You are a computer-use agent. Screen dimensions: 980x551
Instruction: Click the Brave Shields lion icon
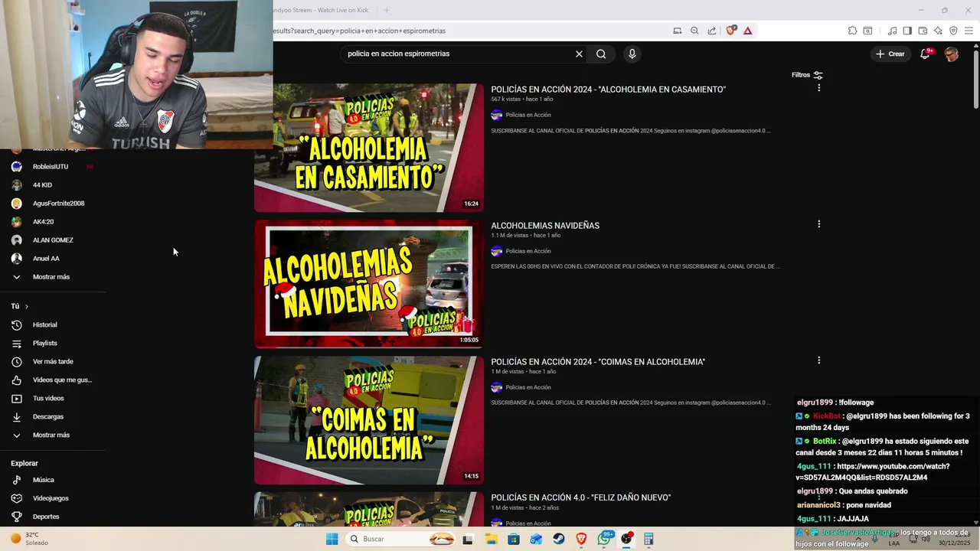click(x=730, y=31)
